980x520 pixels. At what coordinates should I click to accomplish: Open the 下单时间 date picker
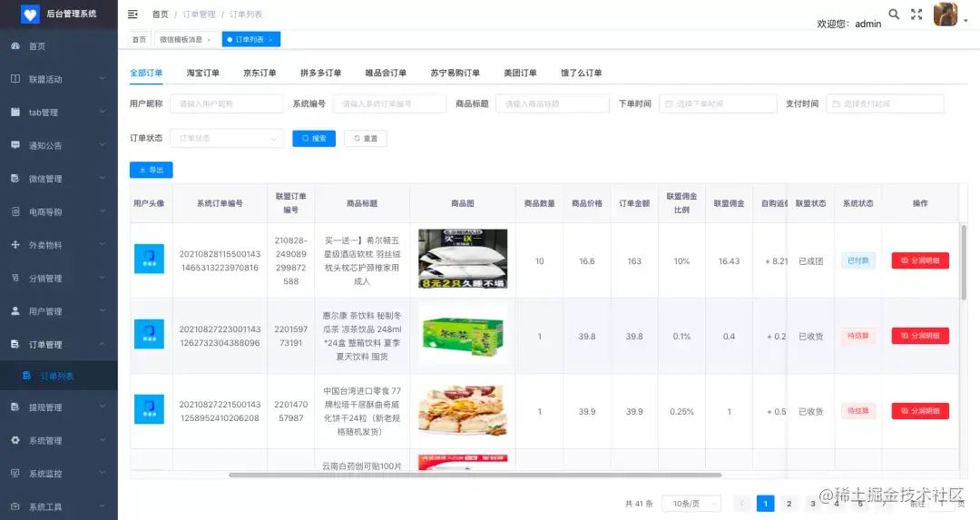[x=718, y=103]
